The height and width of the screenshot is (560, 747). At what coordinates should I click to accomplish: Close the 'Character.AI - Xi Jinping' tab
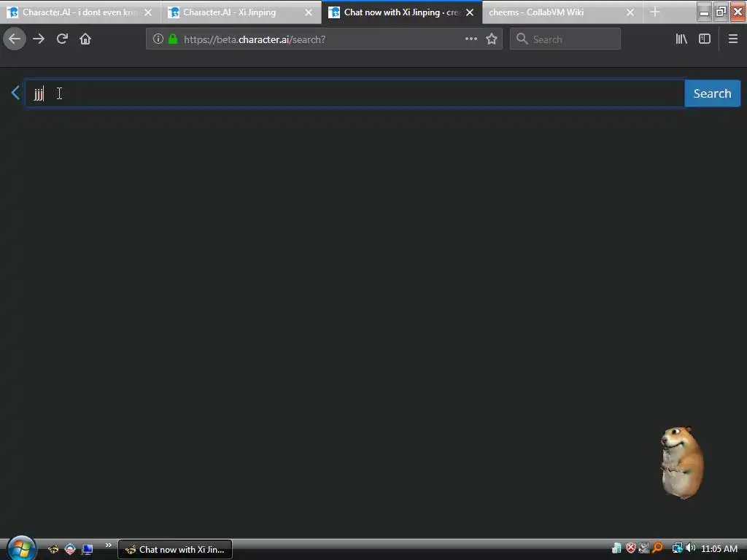coord(309,12)
